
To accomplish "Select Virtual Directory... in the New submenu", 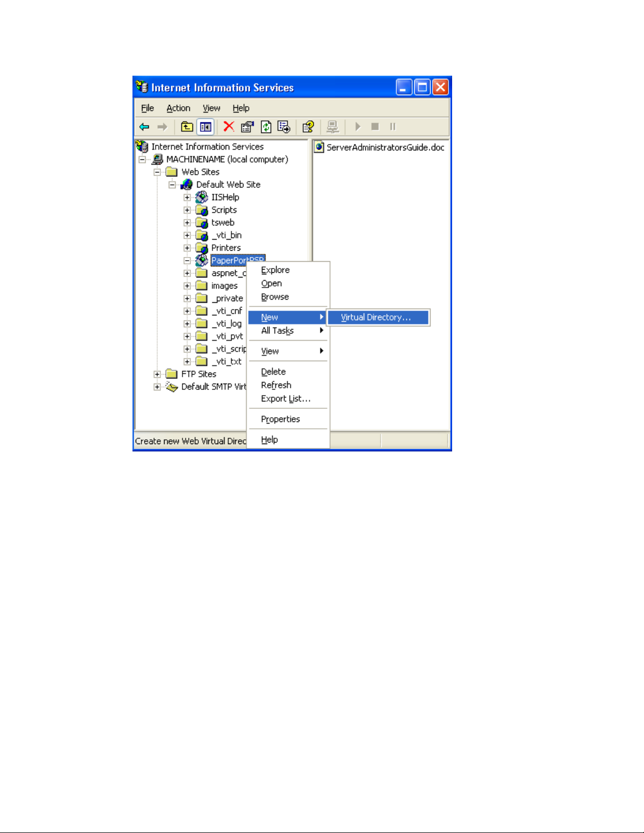I will point(378,317).
